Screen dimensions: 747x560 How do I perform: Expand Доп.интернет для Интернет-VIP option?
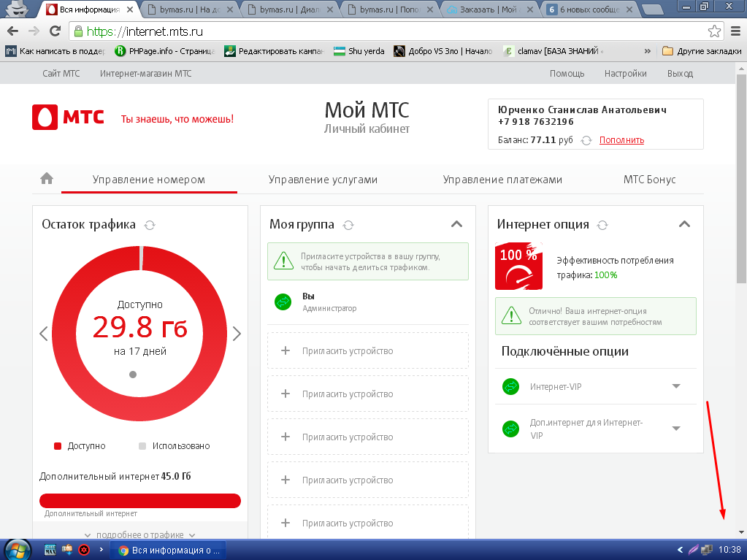[x=675, y=429]
